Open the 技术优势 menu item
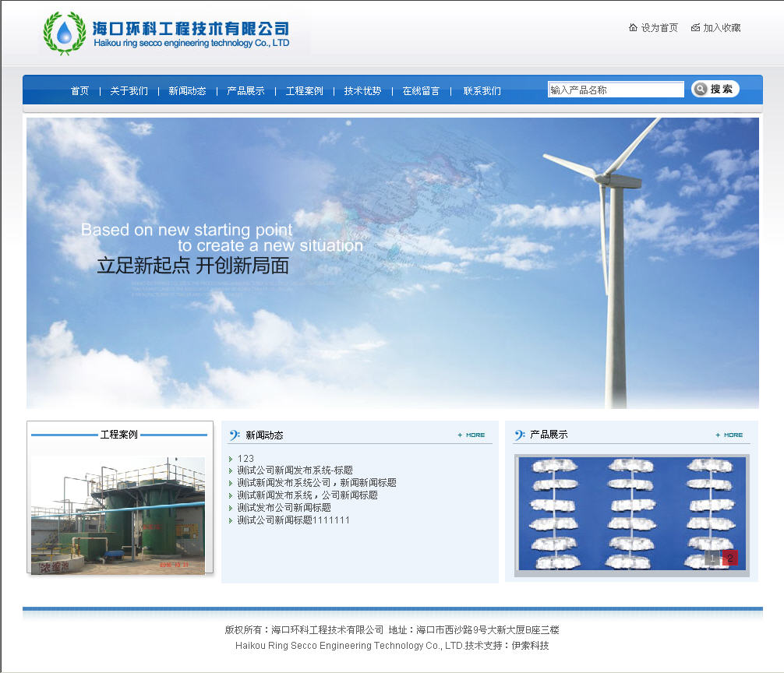This screenshot has height=673, width=784. pyautogui.click(x=362, y=91)
